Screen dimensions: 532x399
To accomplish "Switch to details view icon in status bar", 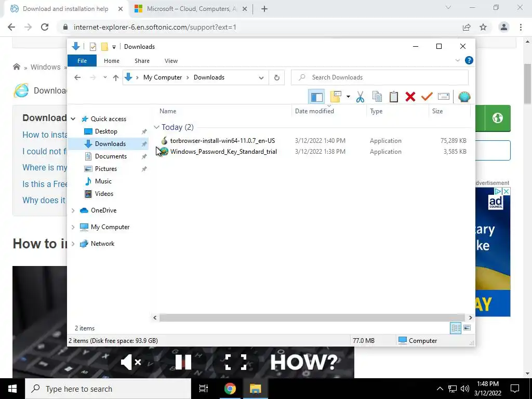I will (456, 328).
